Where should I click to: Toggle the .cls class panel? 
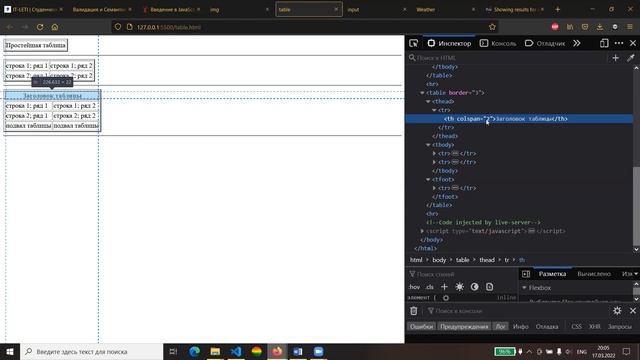coord(429,287)
